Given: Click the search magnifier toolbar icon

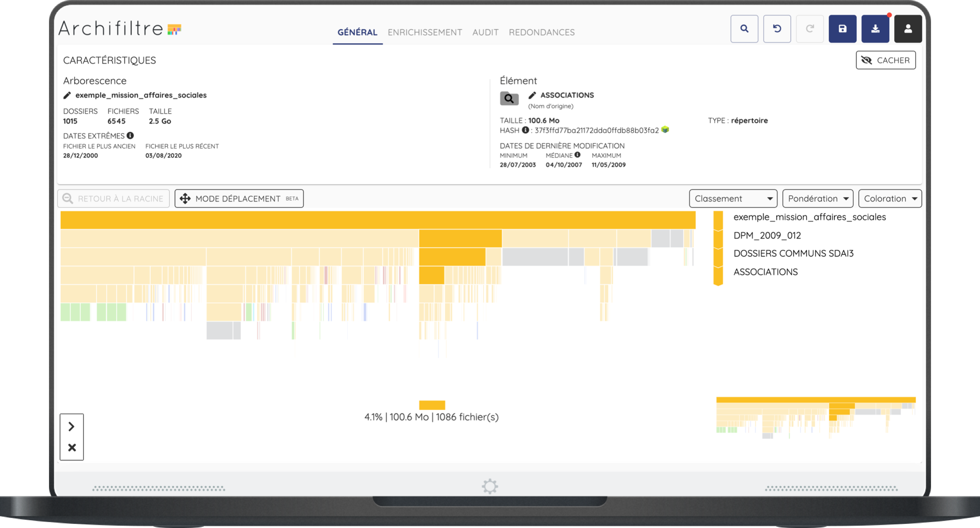Looking at the screenshot, I should [744, 29].
